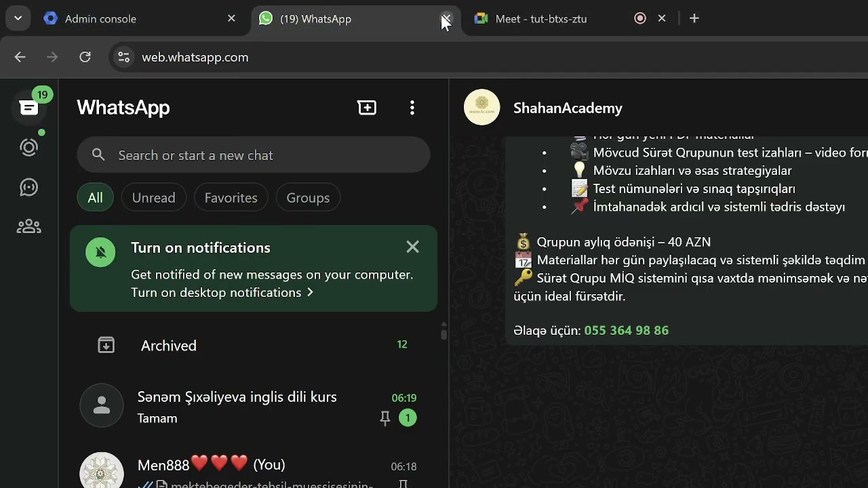Screen dimensions: 868x488
Task: Dismiss the Turn on notifications banner
Action: click(413, 247)
